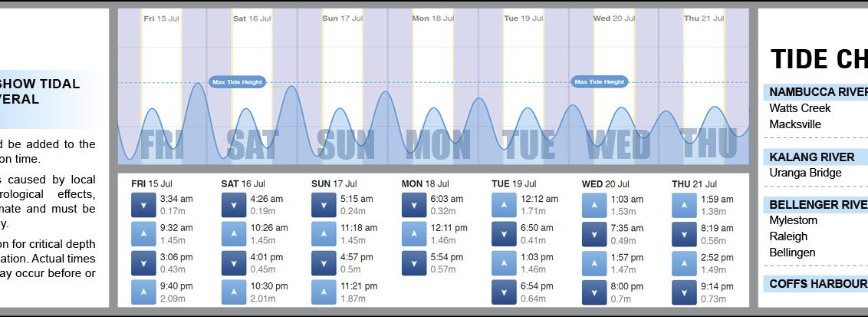The height and width of the screenshot is (317, 868).
Task: Click Wednesday 7:35 am low tide icon
Action: (593, 234)
